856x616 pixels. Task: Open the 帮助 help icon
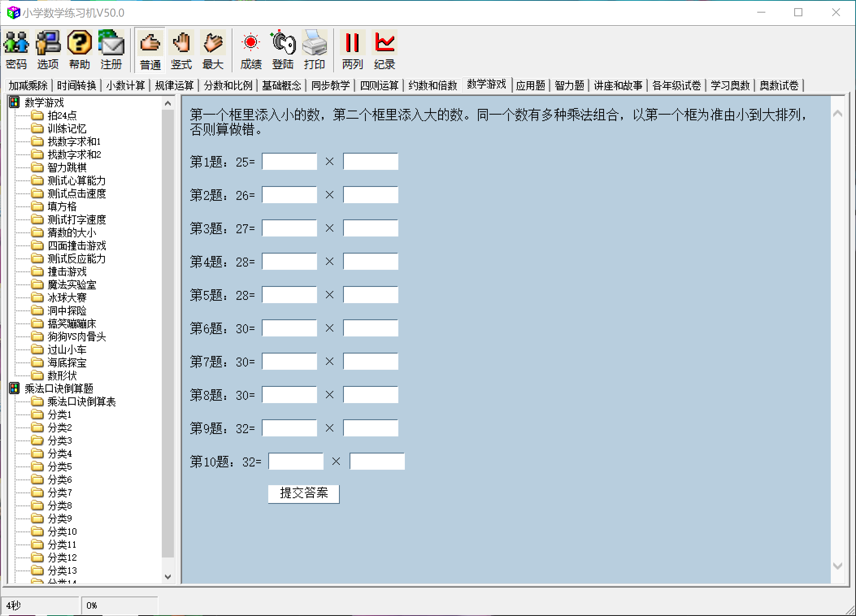click(x=80, y=50)
